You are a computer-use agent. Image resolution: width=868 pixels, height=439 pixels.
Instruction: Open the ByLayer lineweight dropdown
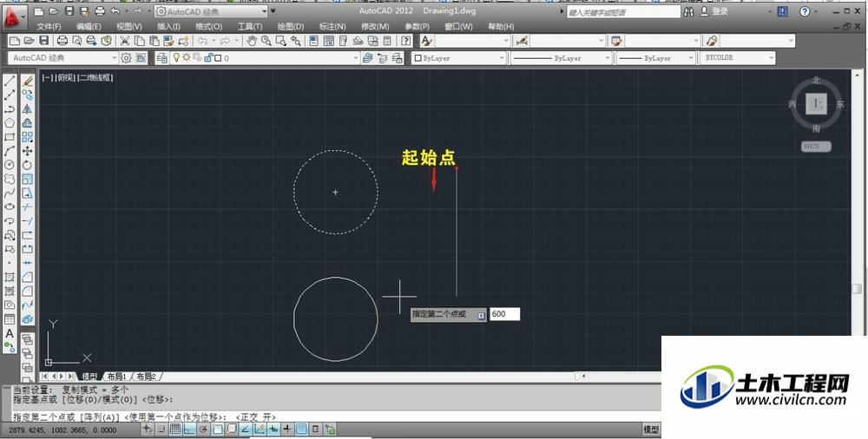point(656,57)
